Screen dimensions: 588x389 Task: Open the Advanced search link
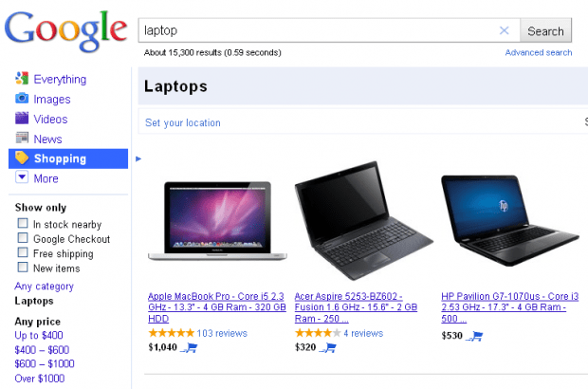coord(539,52)
